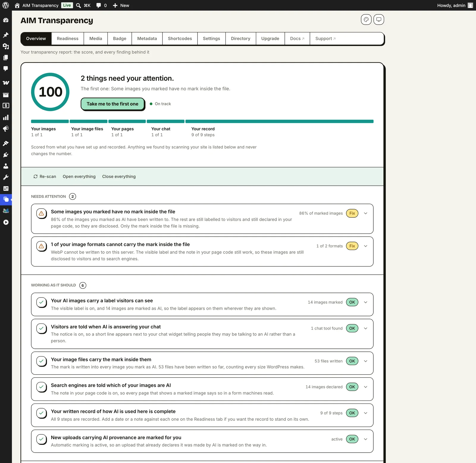Screen dimensions: 476x463
Task: Open the Payments dollar sidebar icon
Action: (6, 106)
